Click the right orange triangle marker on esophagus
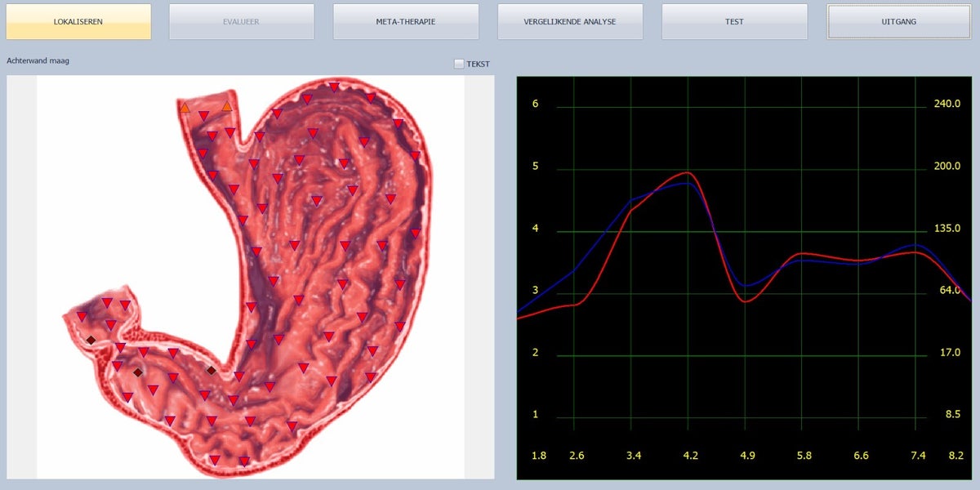This screenshot has width=980, height=490. coord(227,106)
